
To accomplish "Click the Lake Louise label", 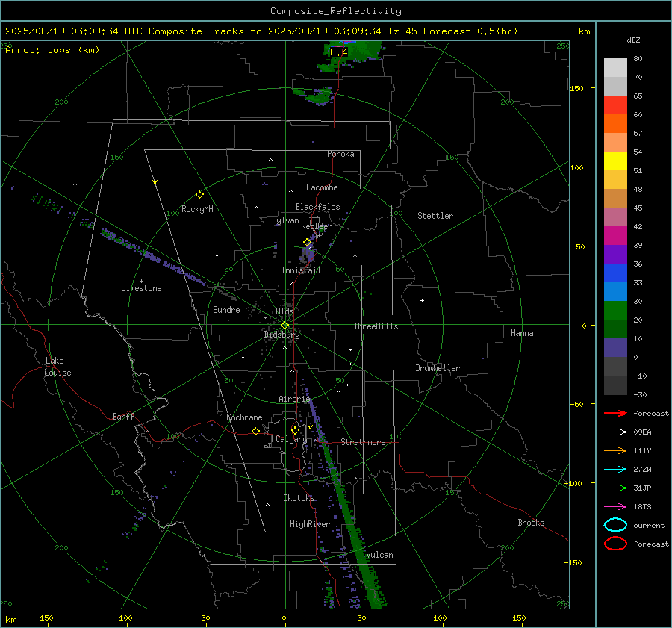I will tap(57, 367).
